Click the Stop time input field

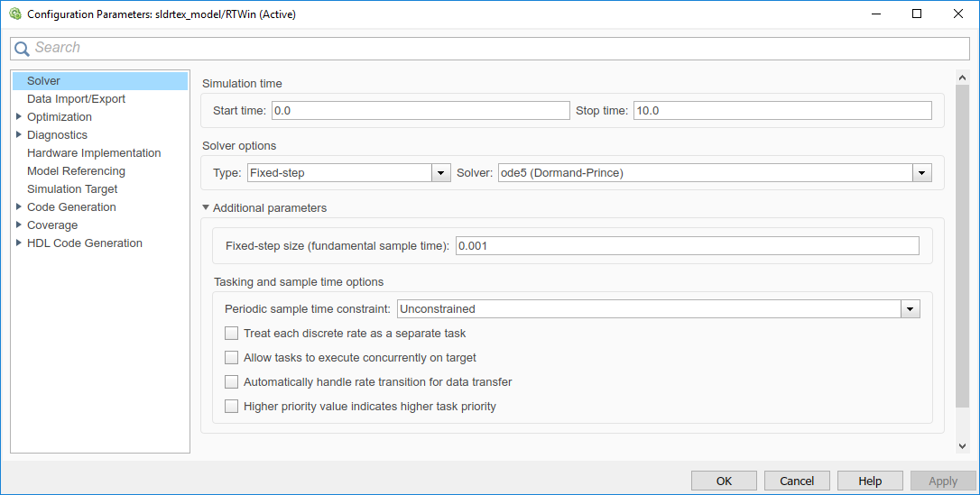(781, 110)
